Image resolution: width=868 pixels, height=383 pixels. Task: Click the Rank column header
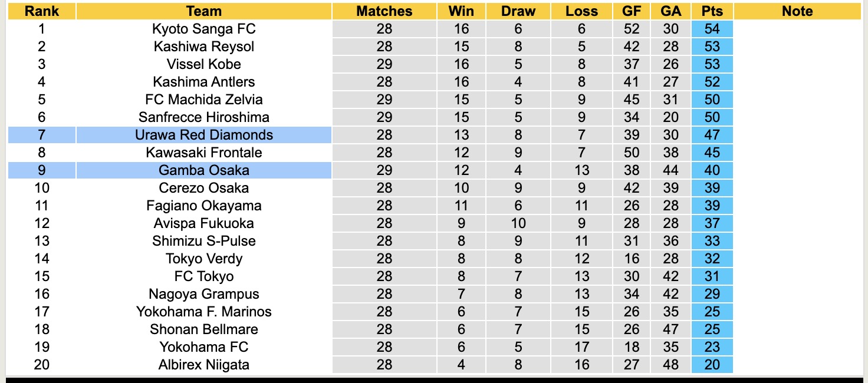[x=41, y=11]
